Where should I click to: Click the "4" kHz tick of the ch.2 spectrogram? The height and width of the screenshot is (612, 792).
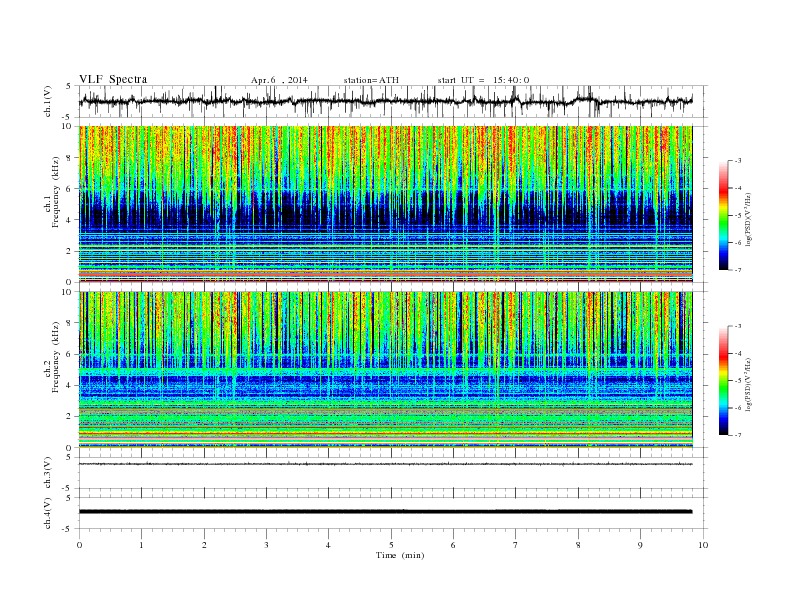(x=69, y=385)
